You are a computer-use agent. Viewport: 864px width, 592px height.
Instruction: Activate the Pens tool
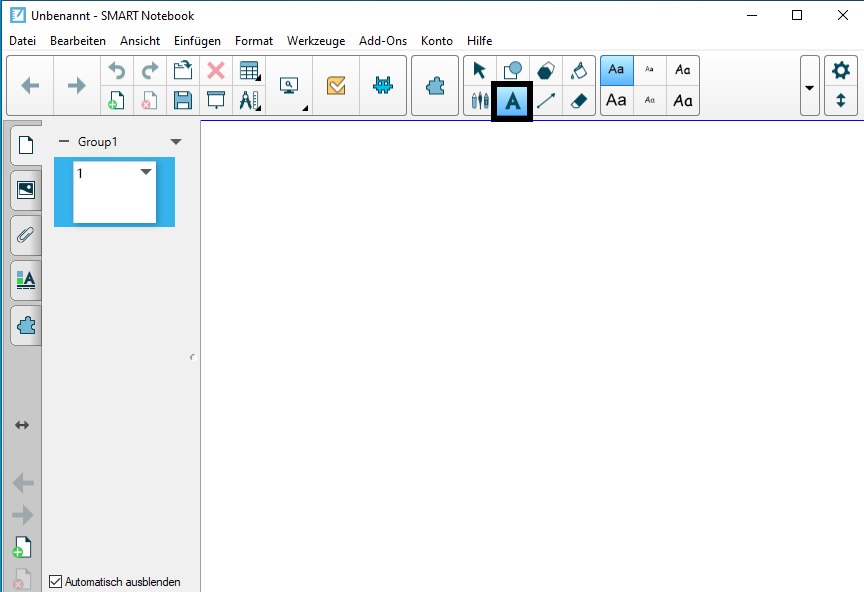coord(480,101)
